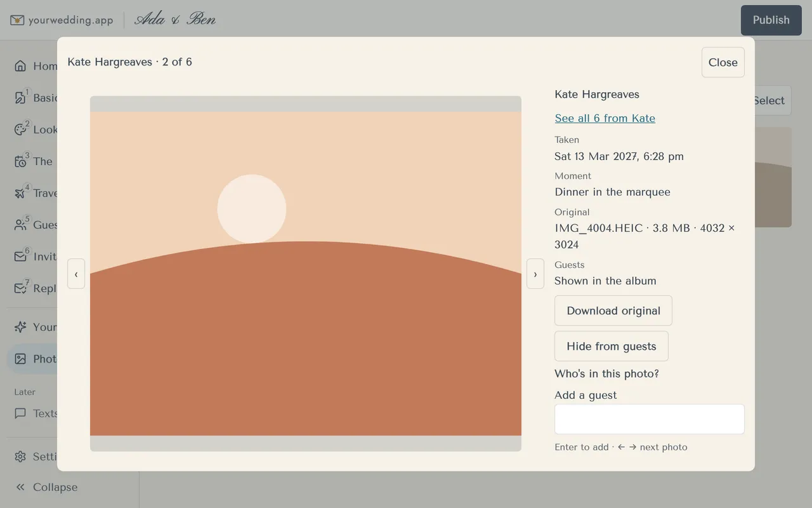Follow See all 6 from Kate link
Screen dimensions: 812x508
click(605, 118)
